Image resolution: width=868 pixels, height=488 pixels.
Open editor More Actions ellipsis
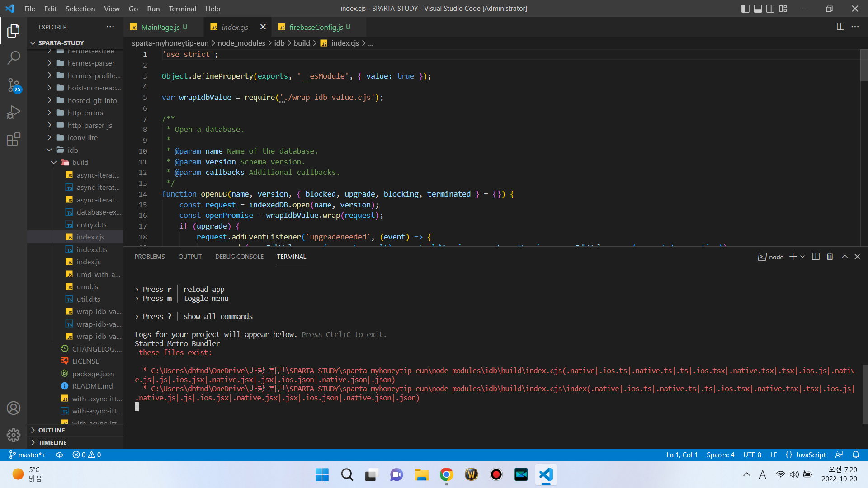855,27
